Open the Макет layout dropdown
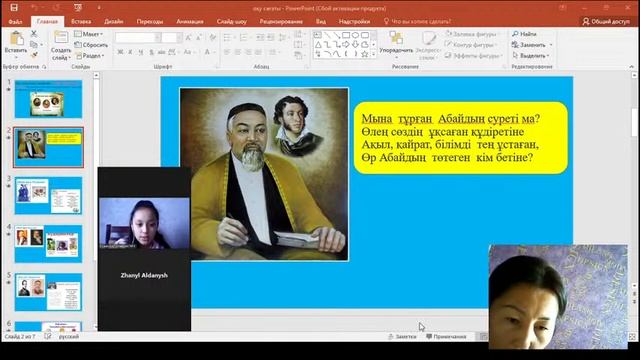 tap(89, 34)
